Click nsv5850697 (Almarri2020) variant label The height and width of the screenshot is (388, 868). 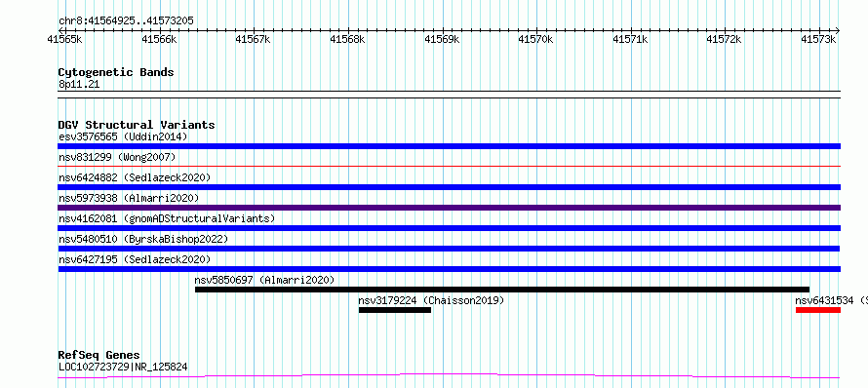point(264,280)
